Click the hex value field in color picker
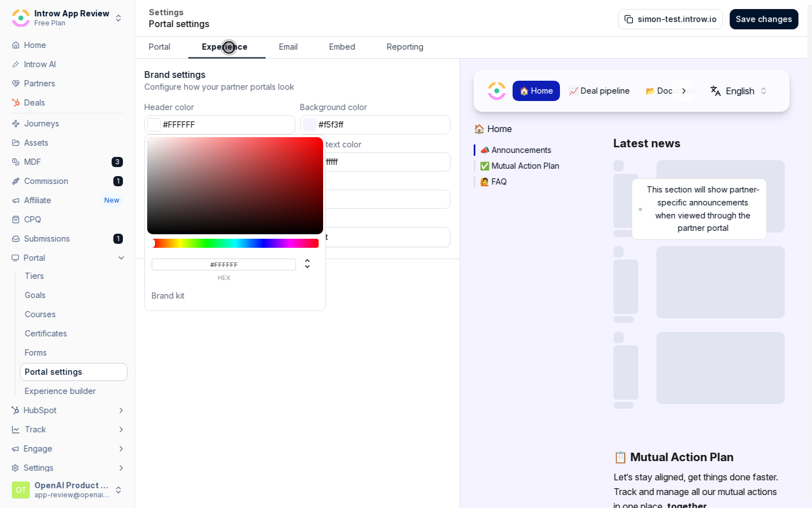 224,265
